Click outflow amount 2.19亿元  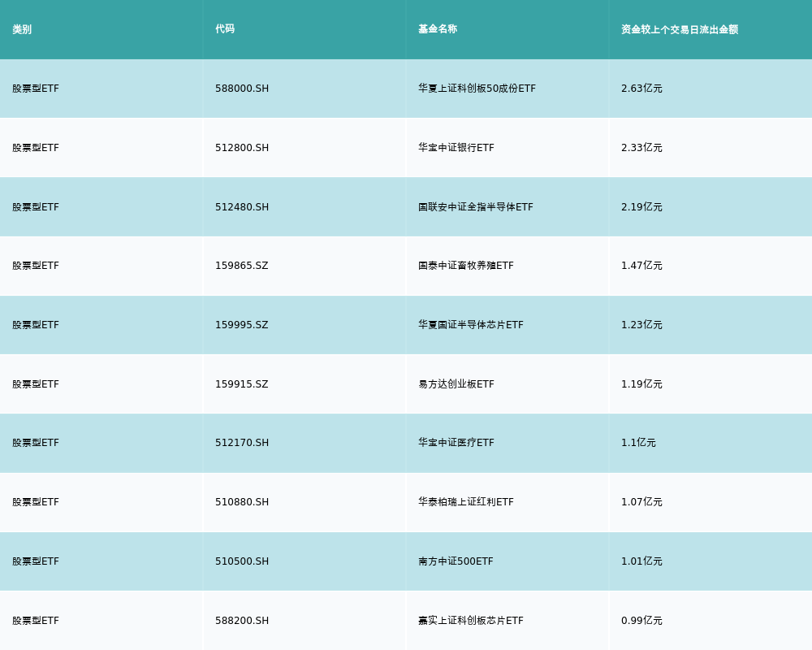(x=641, y=207)
